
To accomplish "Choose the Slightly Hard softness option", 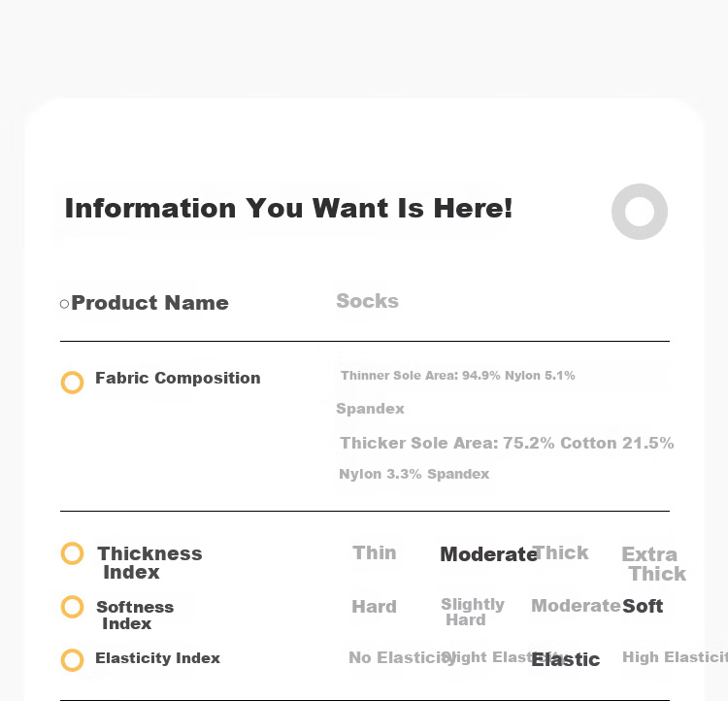I will (x=473, y=612).
